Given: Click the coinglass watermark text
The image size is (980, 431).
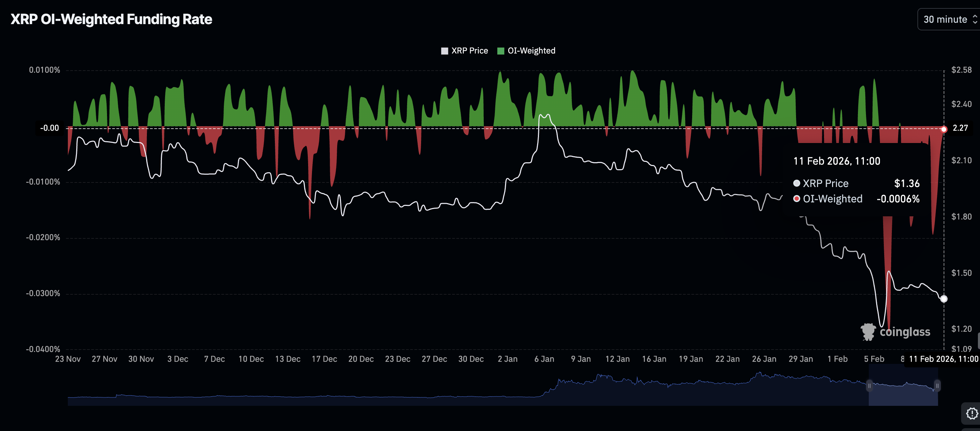Looking at the screenshot, I should (905, 332).
